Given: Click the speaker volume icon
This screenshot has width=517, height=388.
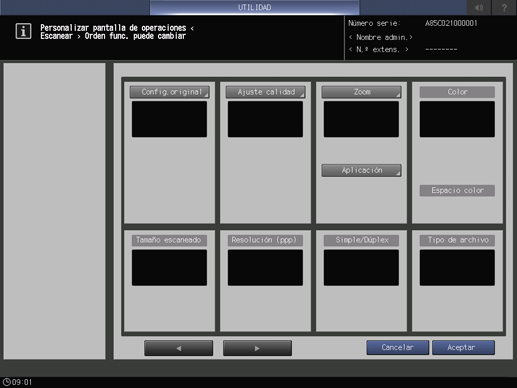Looking at the screenshot, I should [479, 8].
